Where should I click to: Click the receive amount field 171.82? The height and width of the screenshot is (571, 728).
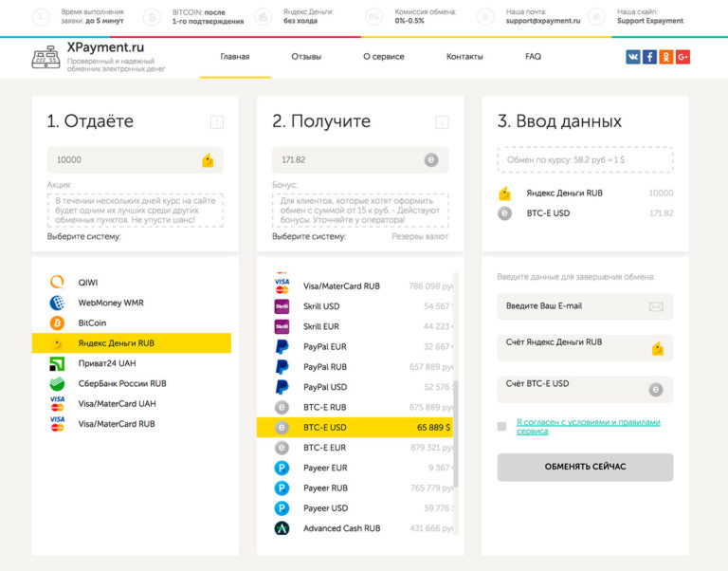click(x=360, y=160)
